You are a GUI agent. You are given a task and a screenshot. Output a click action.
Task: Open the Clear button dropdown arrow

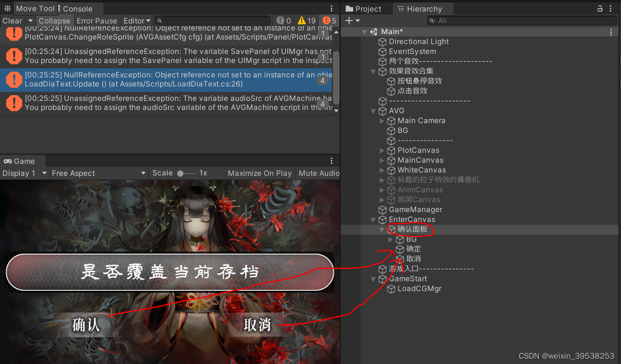[x=30, y=21]
